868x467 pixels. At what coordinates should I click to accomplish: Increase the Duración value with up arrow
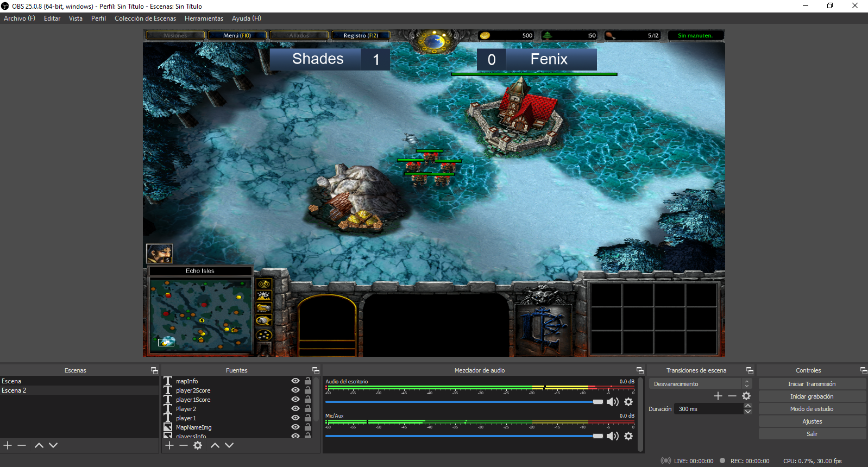pyautogui.click(x=748, y=406)
